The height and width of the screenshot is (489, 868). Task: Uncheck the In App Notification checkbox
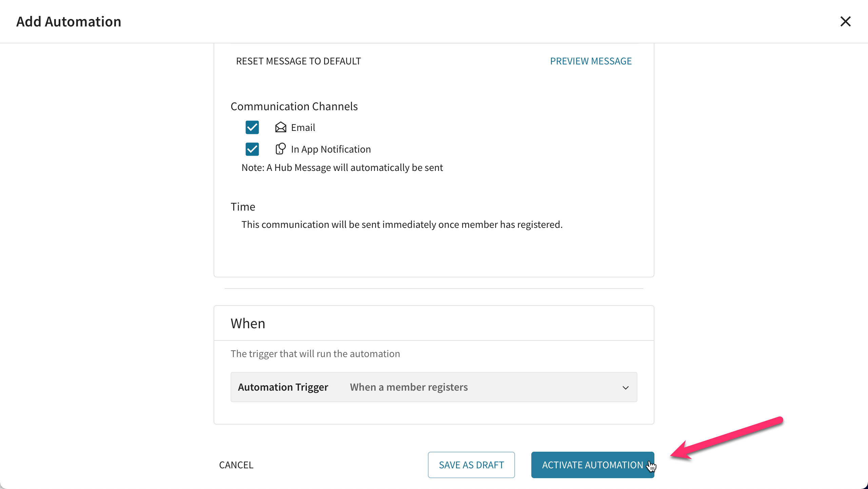point(252,149)
